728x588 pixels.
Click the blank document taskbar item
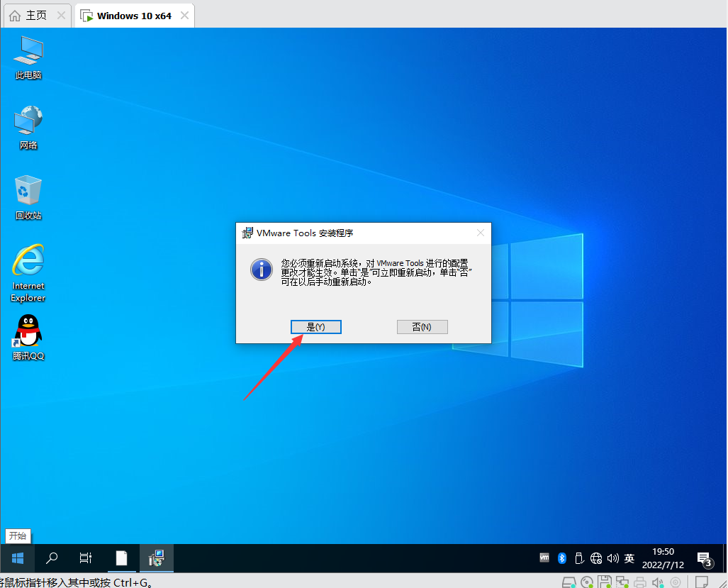click(x=122, y=558)
